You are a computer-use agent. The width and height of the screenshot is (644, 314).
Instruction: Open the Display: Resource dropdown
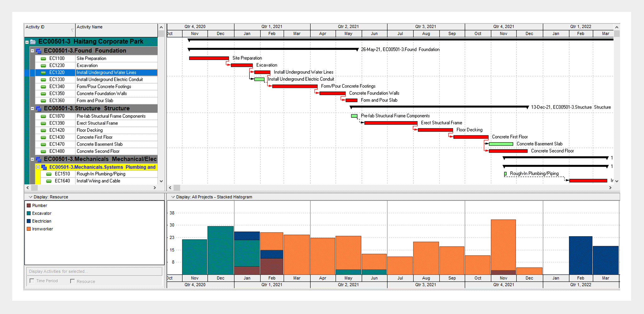pyautogui.click(x=30, y=197)
